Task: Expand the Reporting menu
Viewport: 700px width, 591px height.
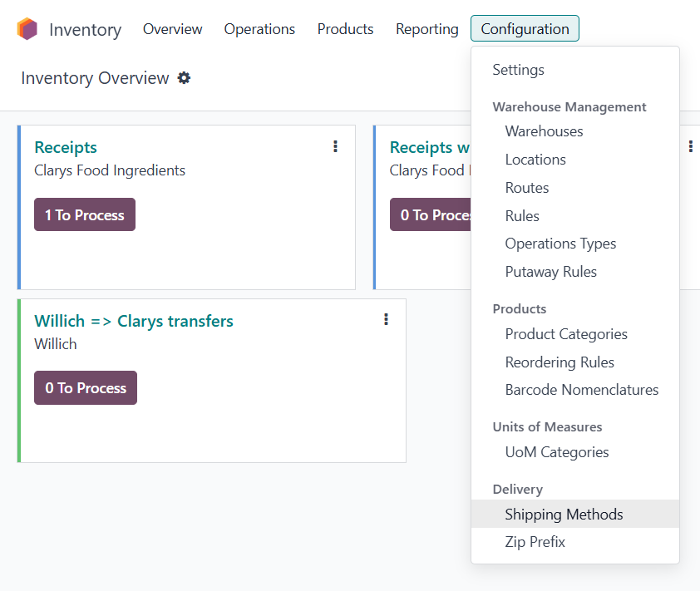Action: (426, 29)
